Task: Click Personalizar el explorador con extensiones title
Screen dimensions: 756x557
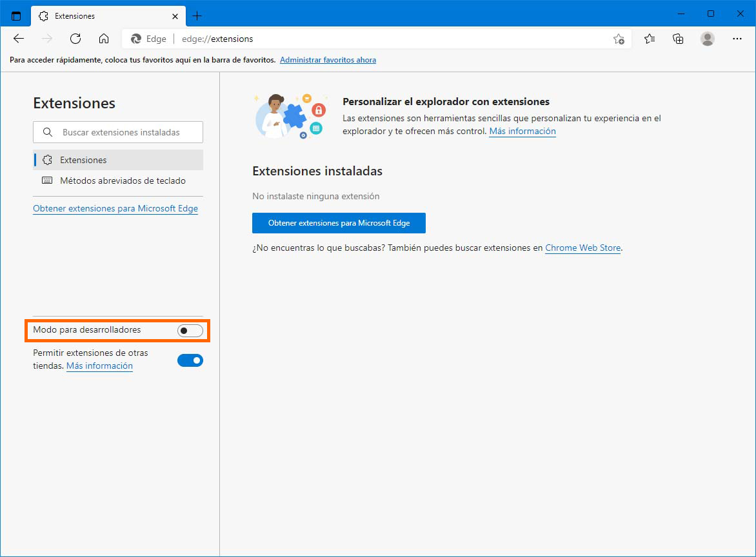Action: (446, 102)
